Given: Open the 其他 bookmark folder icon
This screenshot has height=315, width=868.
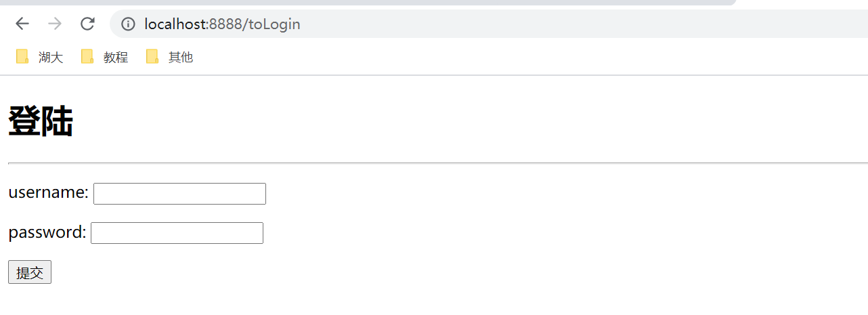Looking at the screenshot, I should tap(152, 57).
